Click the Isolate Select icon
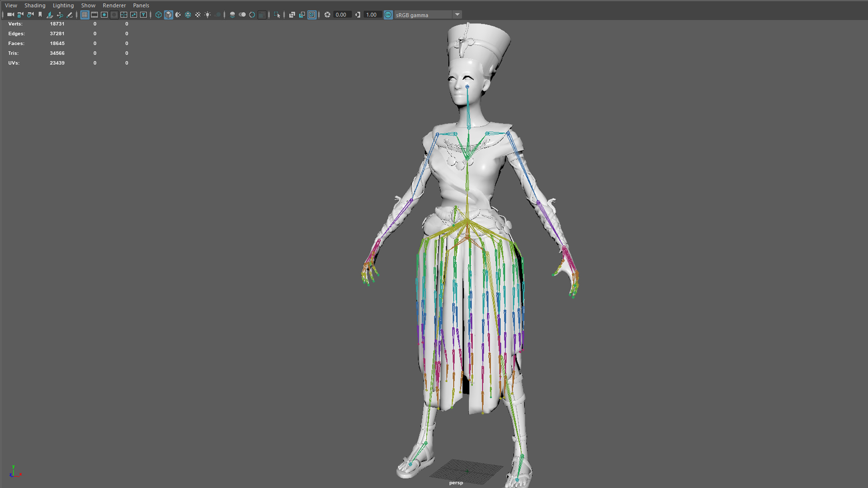 [x=277, y=15]
